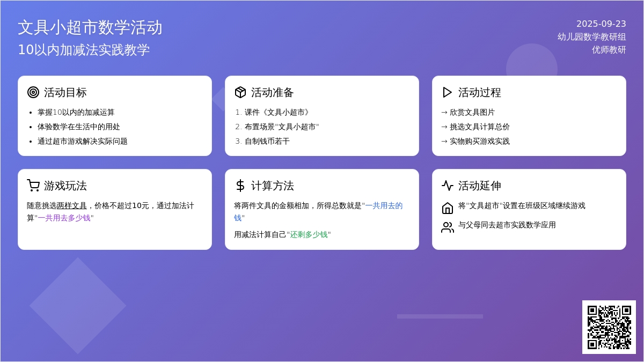
Task: Click the underlined 两样文具 text
Action: 72,205
